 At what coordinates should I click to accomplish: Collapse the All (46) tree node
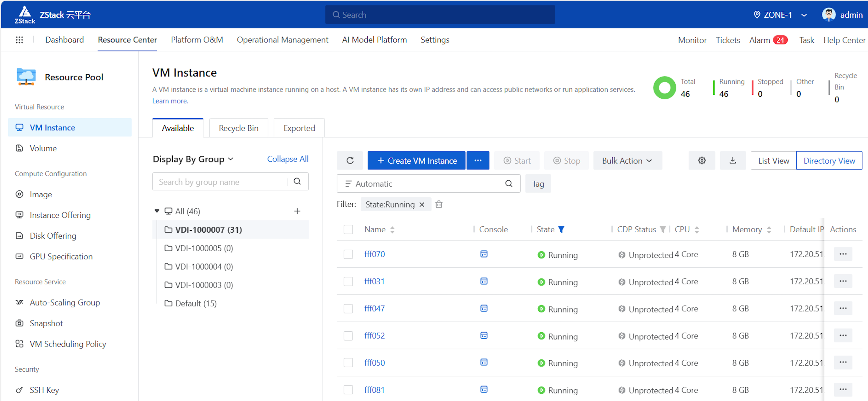(x=157, y=211)
